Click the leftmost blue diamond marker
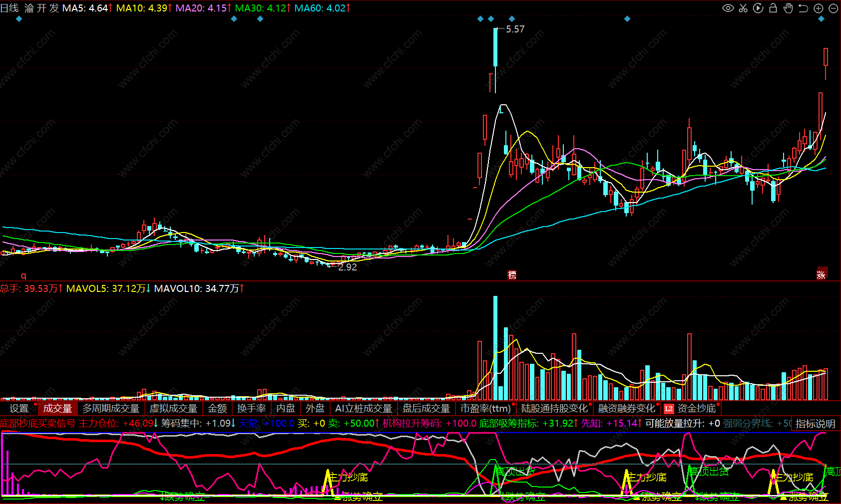This screenshot has width=841, height=504. click(19, 19)
